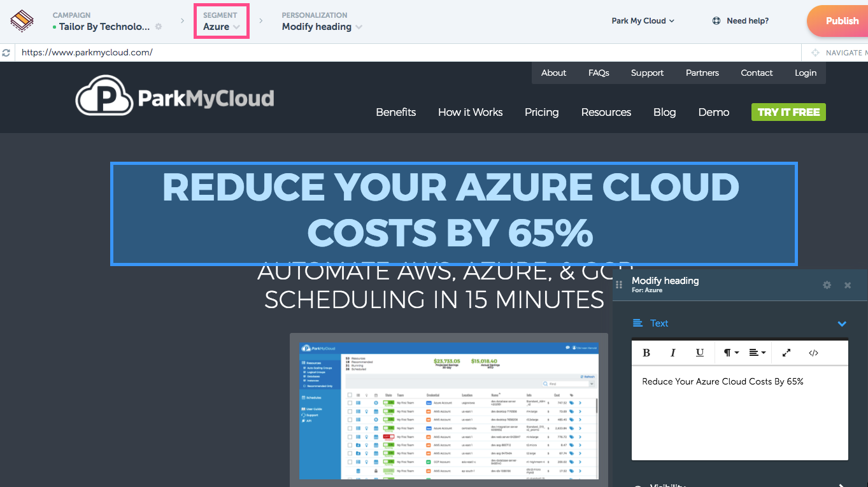Viewport: 868px width, 487px height.
Task: Open paragraph format dropdown in editor toolbar
Action: pyautogui.click(x=730, y=353)
